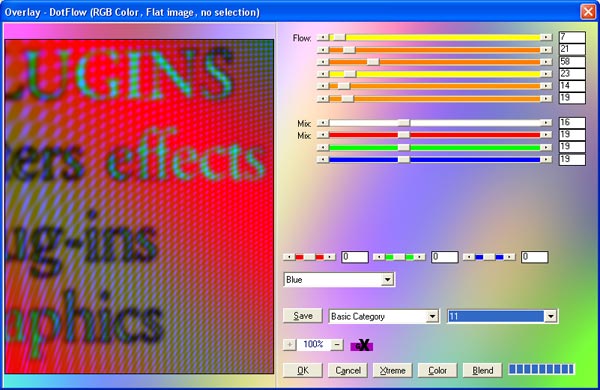Click the Cancel button
This screenshot has width=600, height=390.
click(348, 370)
